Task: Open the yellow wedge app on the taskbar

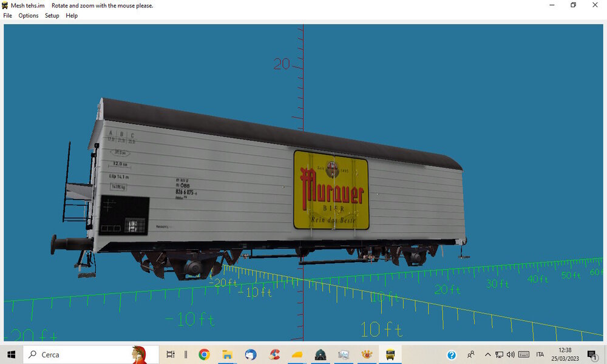Action: point(297,354)
